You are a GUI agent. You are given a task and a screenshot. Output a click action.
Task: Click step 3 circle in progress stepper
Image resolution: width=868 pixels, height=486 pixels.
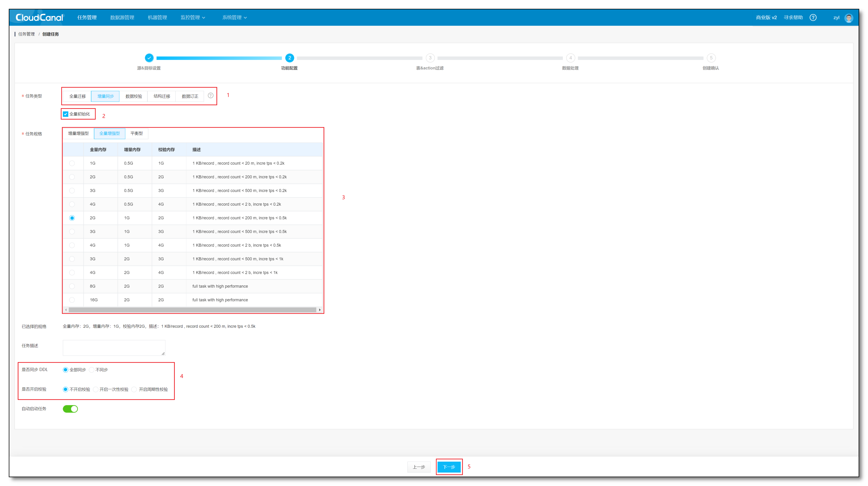(430, 58)
